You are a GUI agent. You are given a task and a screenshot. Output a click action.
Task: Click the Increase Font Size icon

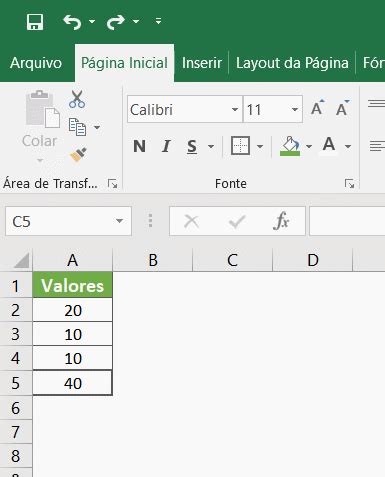point(317,108)
